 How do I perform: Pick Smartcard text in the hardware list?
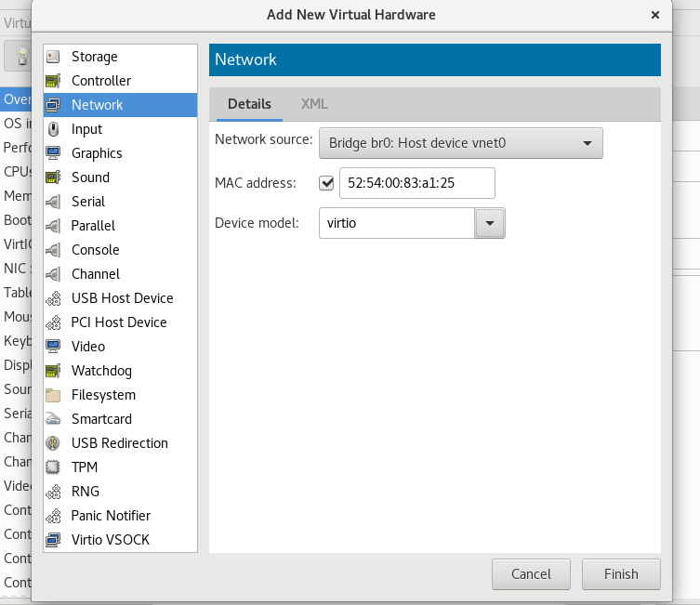click(x=101, y=419)
